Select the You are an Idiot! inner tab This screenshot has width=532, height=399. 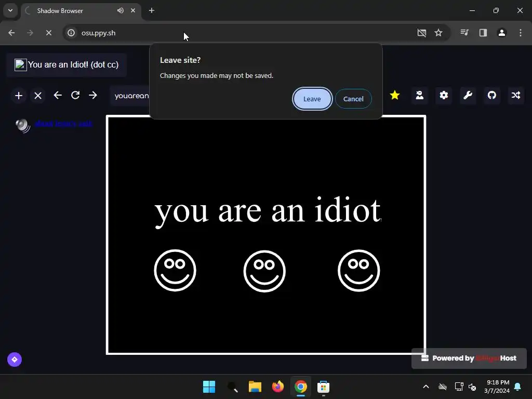pos(66,65)
